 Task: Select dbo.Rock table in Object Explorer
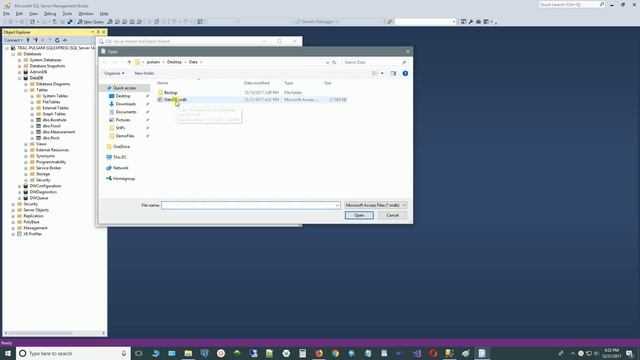pyautogui.click(x=51, y=138)
